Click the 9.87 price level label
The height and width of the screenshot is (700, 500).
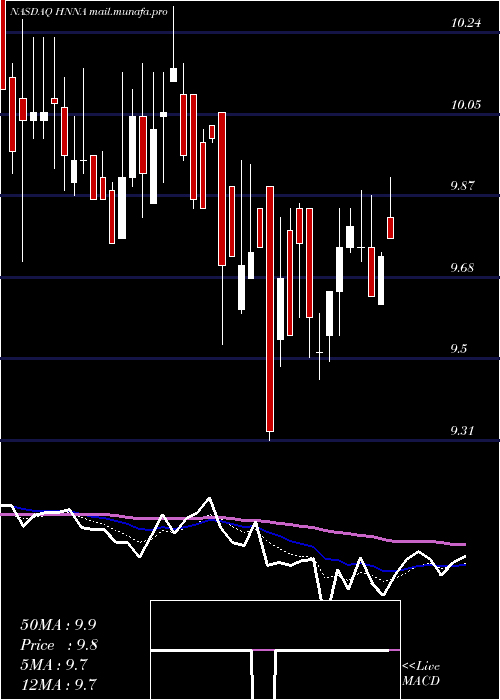(x=462, y=186)
